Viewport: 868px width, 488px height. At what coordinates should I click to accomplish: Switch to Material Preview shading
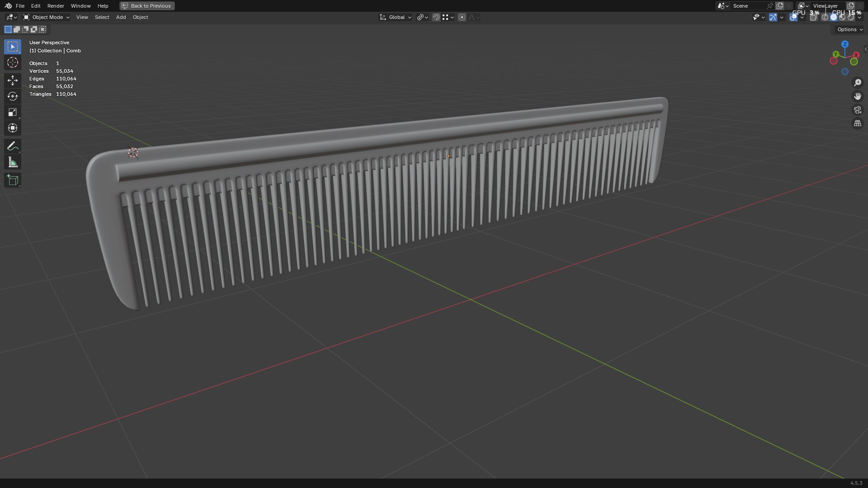point(842,17)
